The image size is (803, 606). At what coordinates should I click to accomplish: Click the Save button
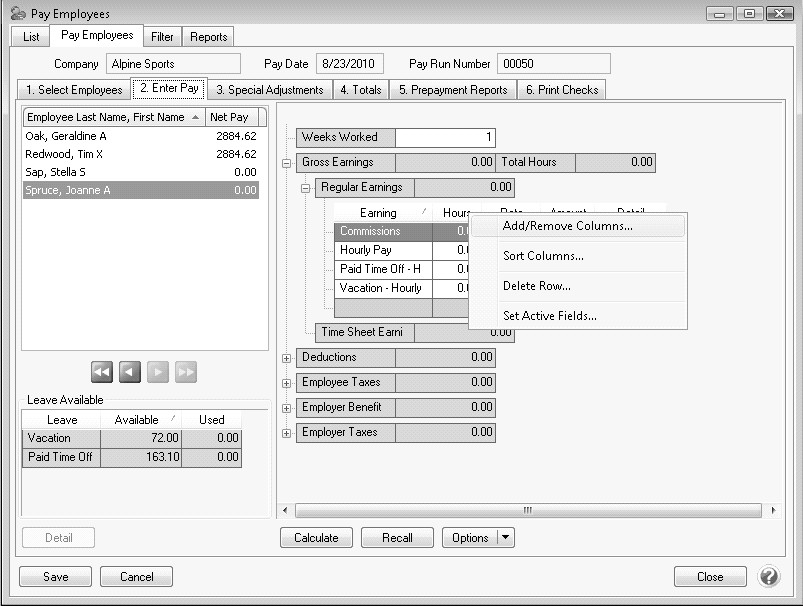56,577
